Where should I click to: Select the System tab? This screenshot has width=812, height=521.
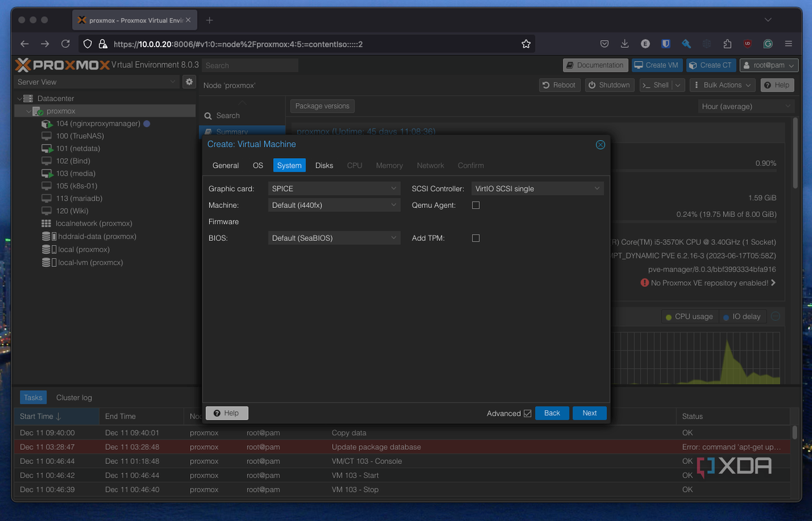(289, 165)
